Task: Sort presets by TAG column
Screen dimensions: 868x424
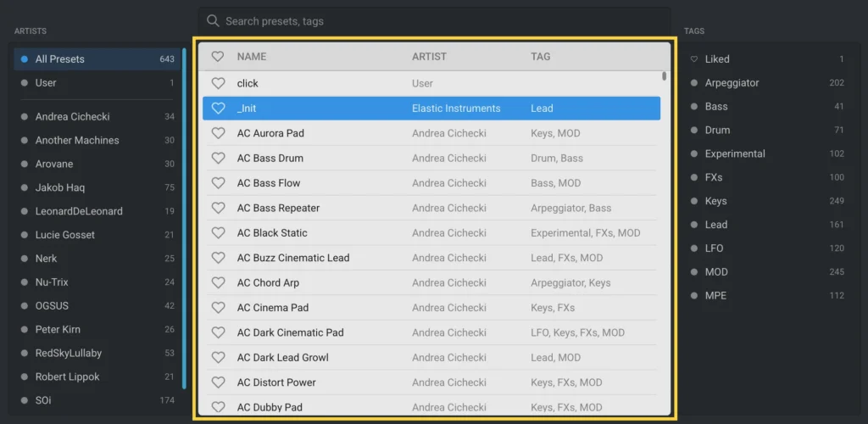Action: click(540, 57)
